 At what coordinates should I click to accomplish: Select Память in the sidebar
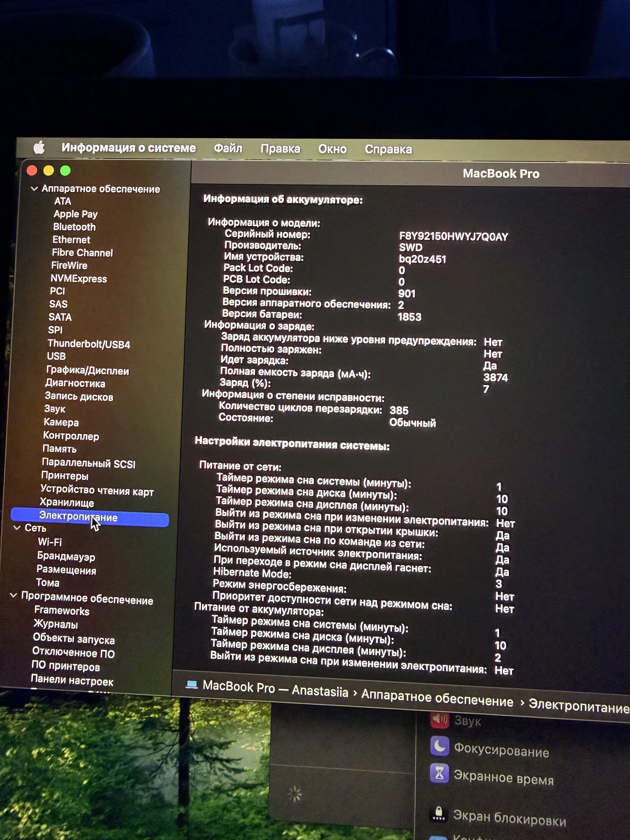[59, 449]
